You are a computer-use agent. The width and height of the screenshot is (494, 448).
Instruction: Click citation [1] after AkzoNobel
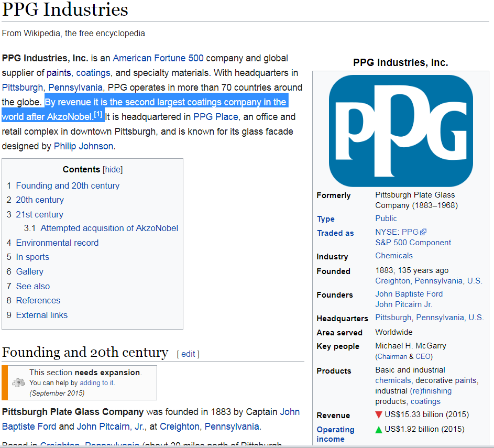pos(98,114)
